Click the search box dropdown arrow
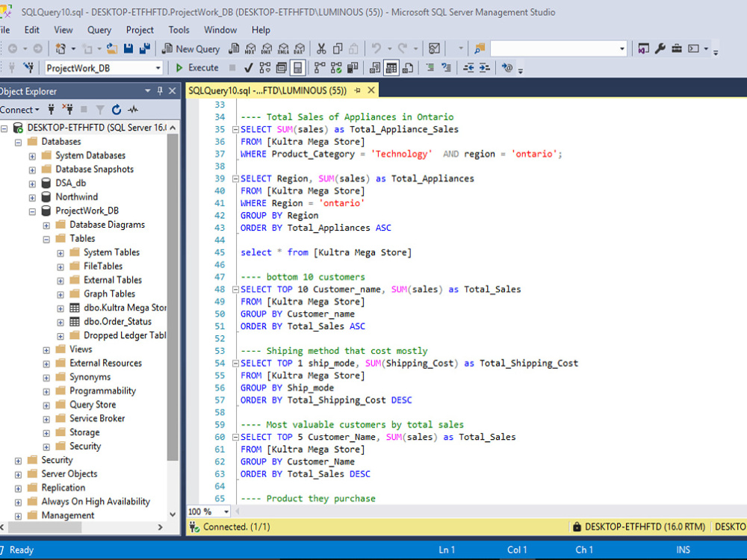Viewport: 747px width, 560px height. click(622, 49)
